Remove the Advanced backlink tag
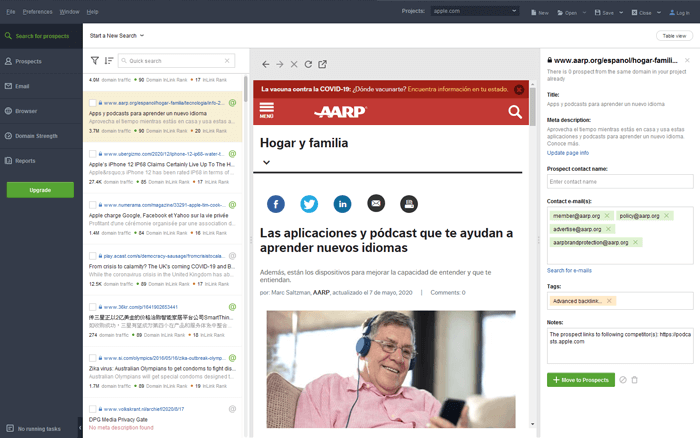The image size is (700, 438). pyautogui.click(x=609, y=301)
